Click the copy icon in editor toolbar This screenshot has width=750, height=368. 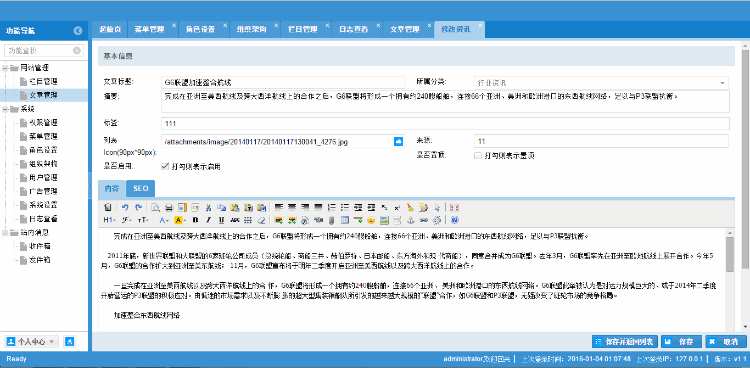221,207
